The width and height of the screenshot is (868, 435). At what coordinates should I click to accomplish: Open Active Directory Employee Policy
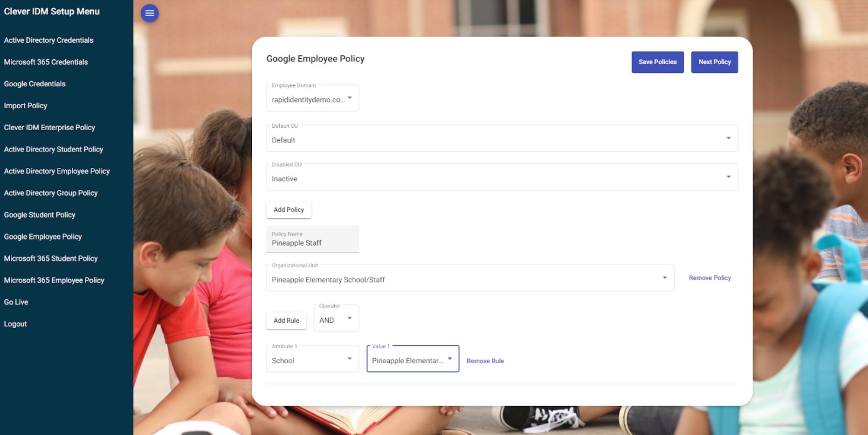point(57,171)
